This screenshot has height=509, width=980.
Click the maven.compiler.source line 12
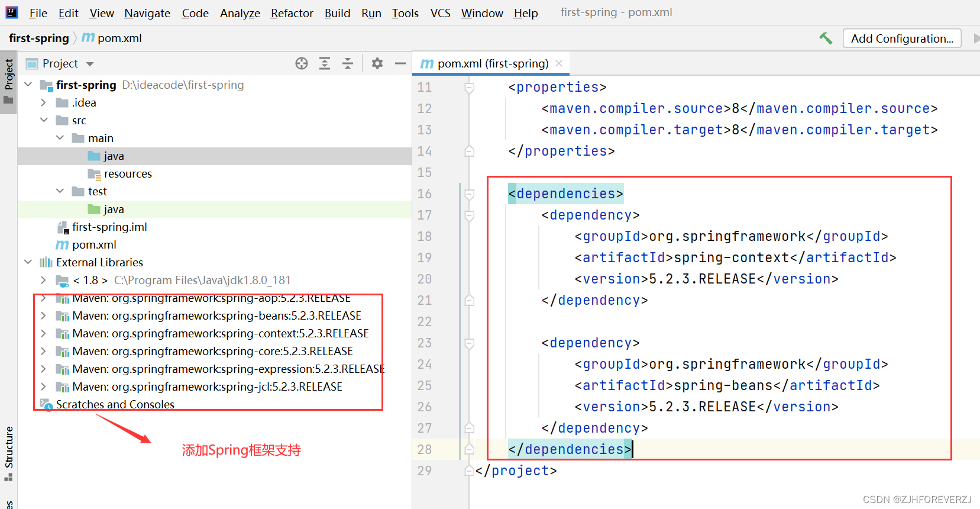[x=739, y=108]
